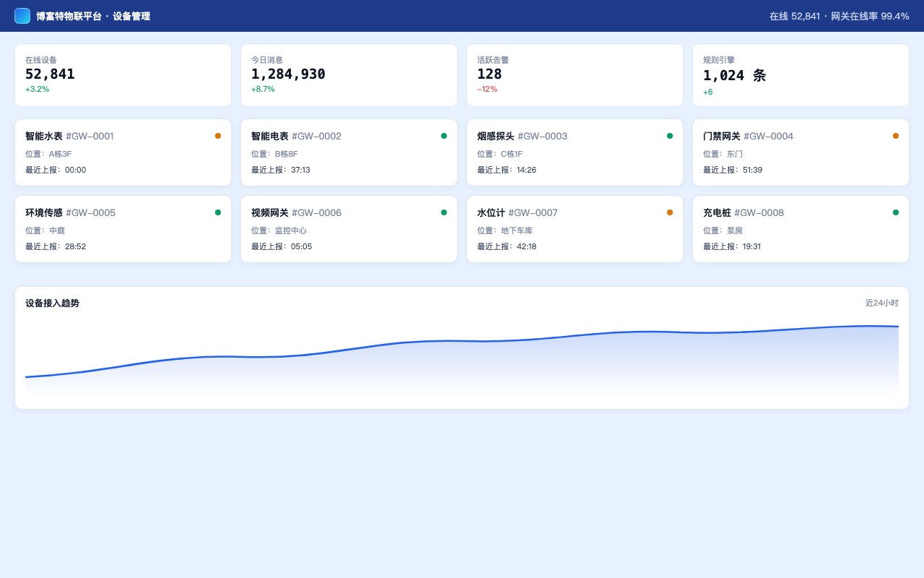Click status dot on 环境传感 card
Image resolution: width=924 pixels, height=578 pixels.
[218, 212]
